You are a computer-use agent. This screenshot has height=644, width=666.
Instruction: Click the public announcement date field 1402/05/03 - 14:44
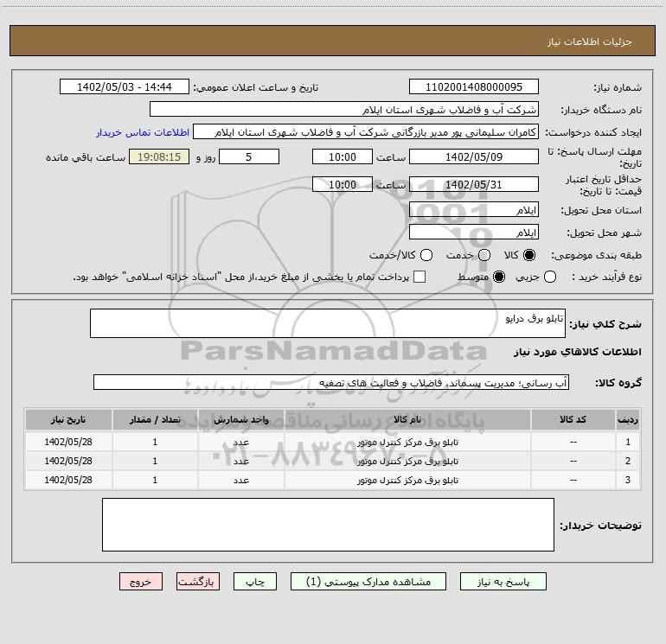point(125,87)
